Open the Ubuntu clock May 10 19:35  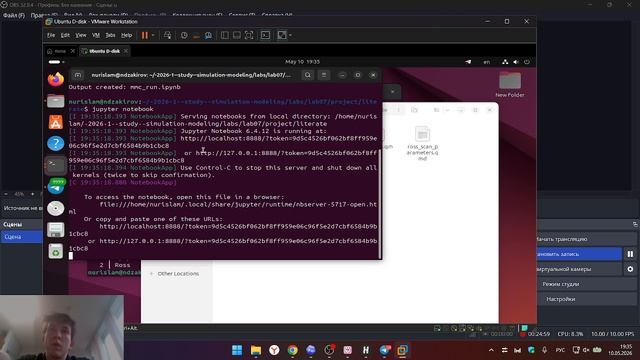[x=302, y=62]
